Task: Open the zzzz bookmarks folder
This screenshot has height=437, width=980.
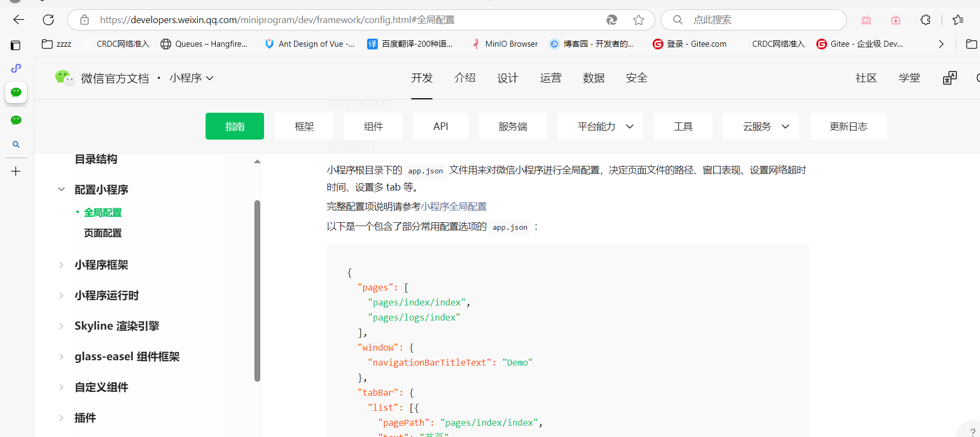Action: click(x=56, y=44)
